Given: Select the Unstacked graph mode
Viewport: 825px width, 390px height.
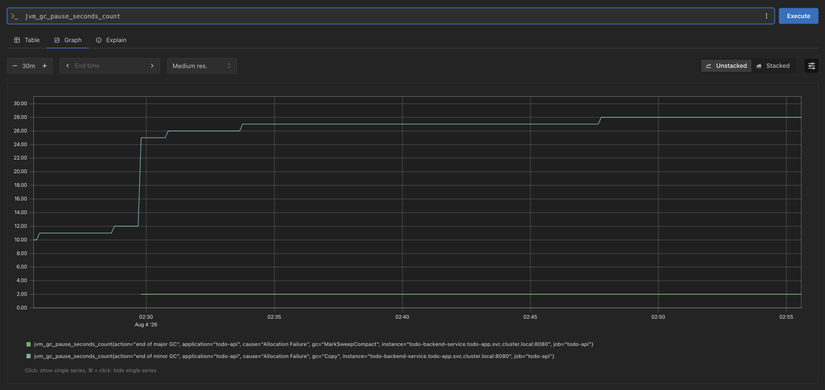Looking at the screenshot, I should coord(726,66).
